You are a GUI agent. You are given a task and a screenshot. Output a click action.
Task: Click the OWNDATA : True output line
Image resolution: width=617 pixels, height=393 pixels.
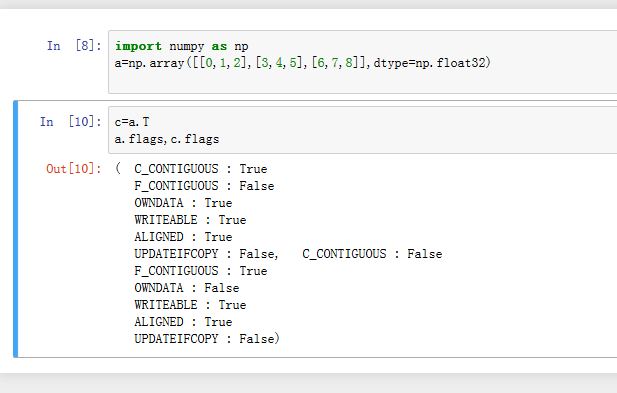(183, 203)
